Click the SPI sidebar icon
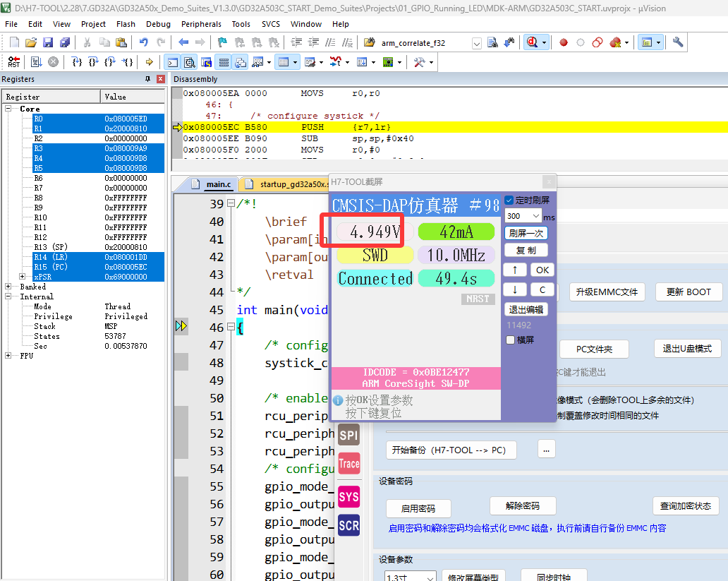The width and height of the screenshot is (728, 581). coord(348,435)
